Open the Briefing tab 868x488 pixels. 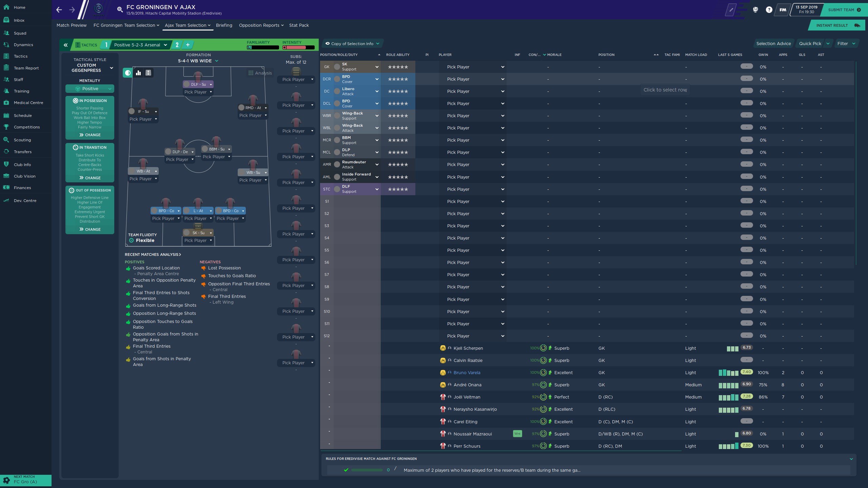pos(224,25)
